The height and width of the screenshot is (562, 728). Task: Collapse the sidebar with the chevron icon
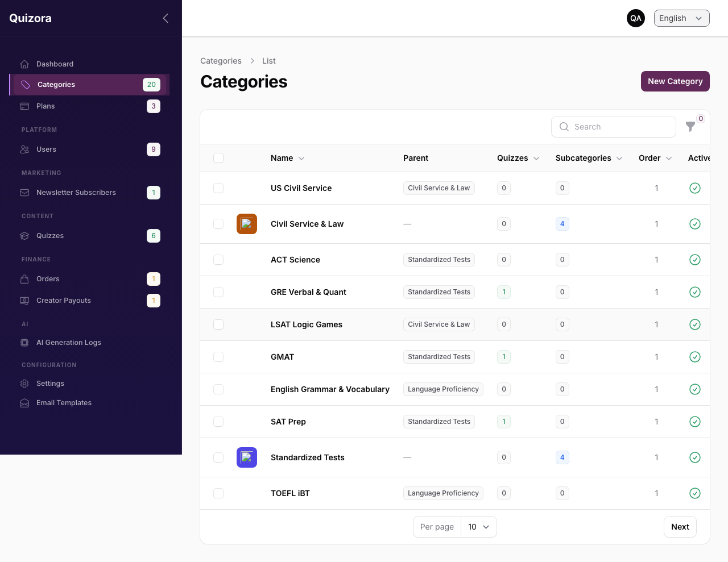tap(166, 18)
